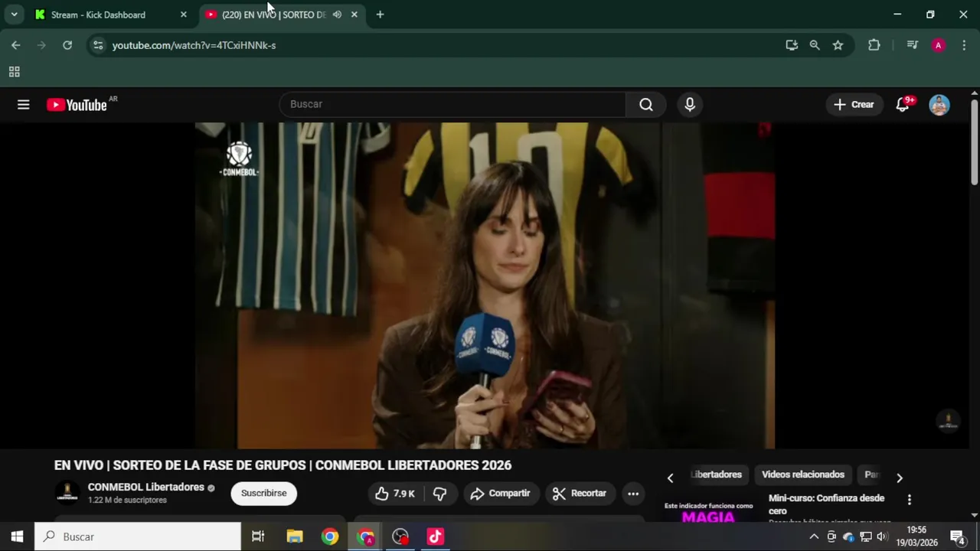Open media controls icon in Chrome toolbar
The width and height of the screenshot is (980, 551).
point(912,45)
